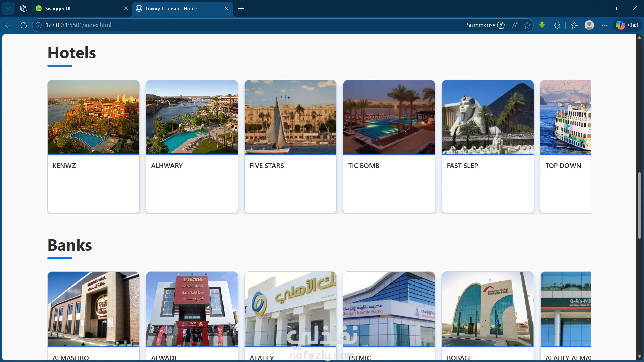
Task: Click the page vertical scrollbar thumb
Action: [639, 205]
